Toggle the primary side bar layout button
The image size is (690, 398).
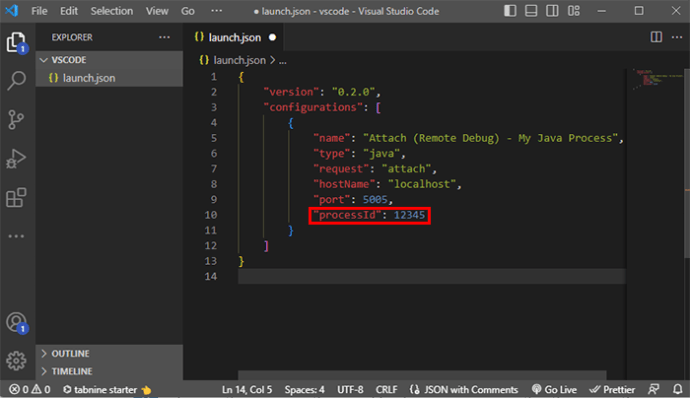coord(510,11)
